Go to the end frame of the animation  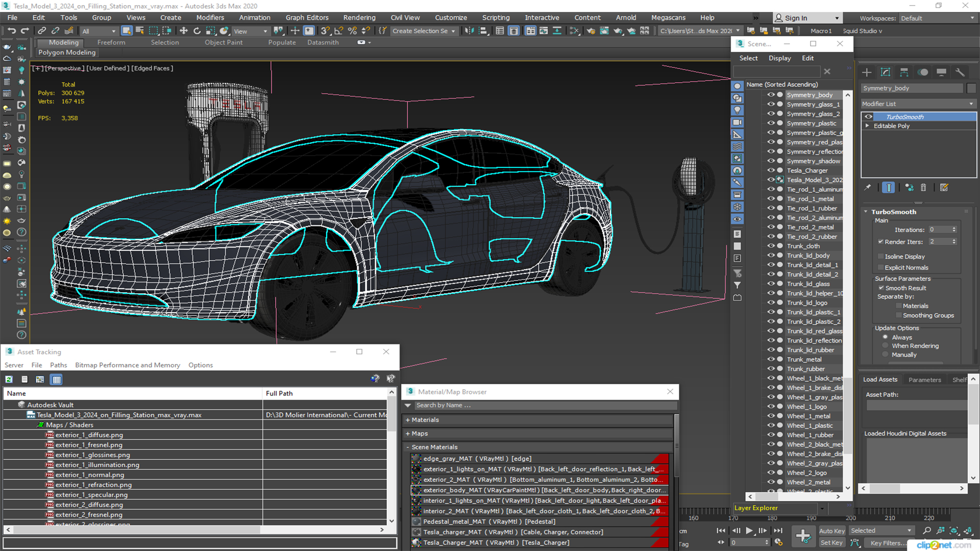pos(778,531)
